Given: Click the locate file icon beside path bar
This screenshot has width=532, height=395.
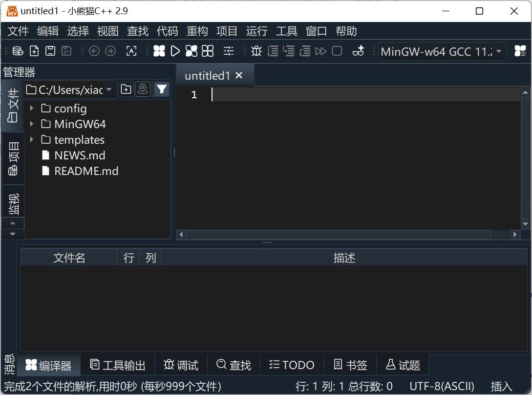Looking at the screenshot, I should (143, 89).
